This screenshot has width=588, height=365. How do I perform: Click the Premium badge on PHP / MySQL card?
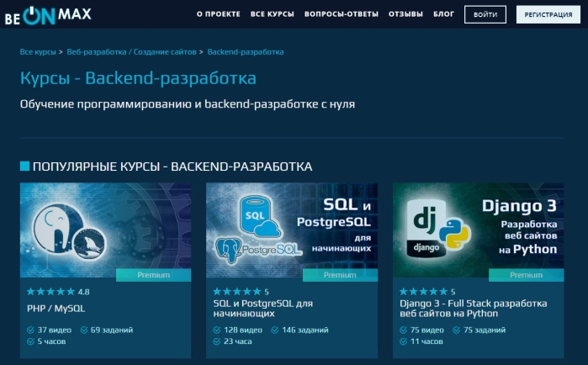click(x=153, y=275)
